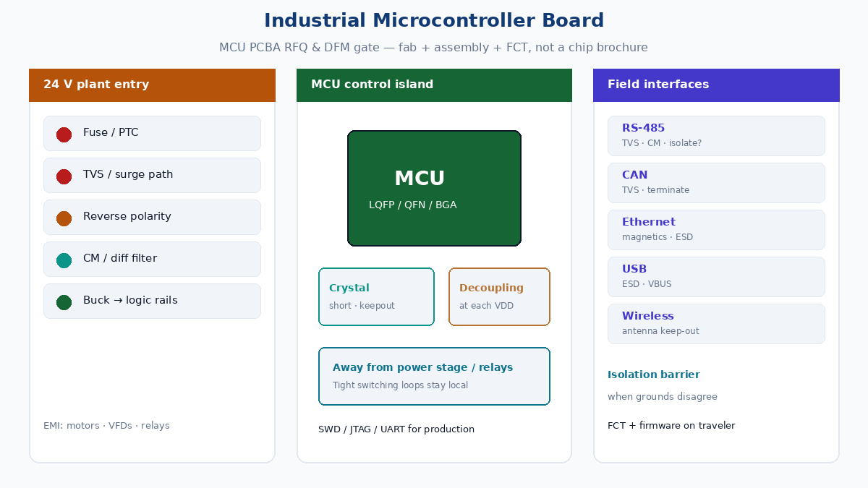Select the Buck → logic rails label
This screenshot has width=868, height=488.
click(130, 301)
